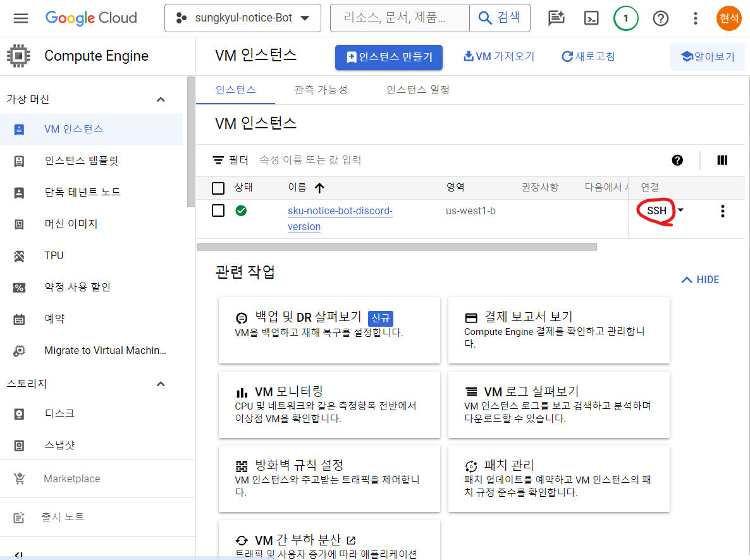Switch to the 인스턴스 일정 tab

point(417,90)
